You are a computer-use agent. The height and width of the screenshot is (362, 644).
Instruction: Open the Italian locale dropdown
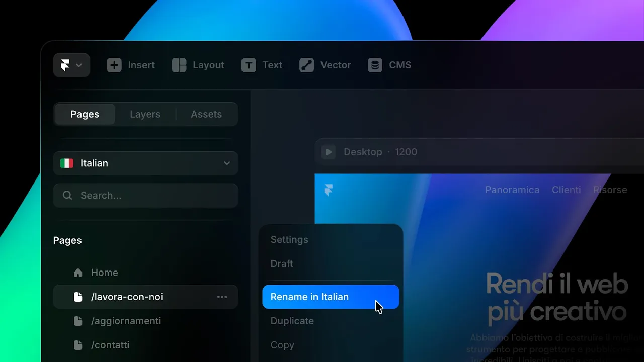pyautogui.click(x=145, y=163)
